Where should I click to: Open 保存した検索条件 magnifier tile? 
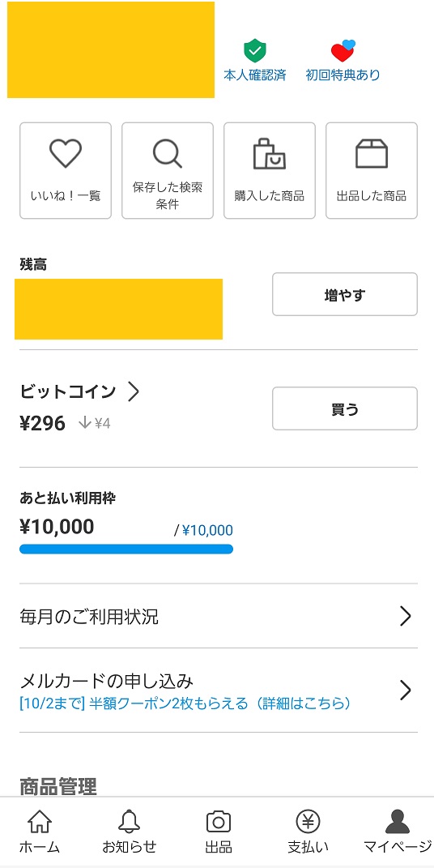168,170
